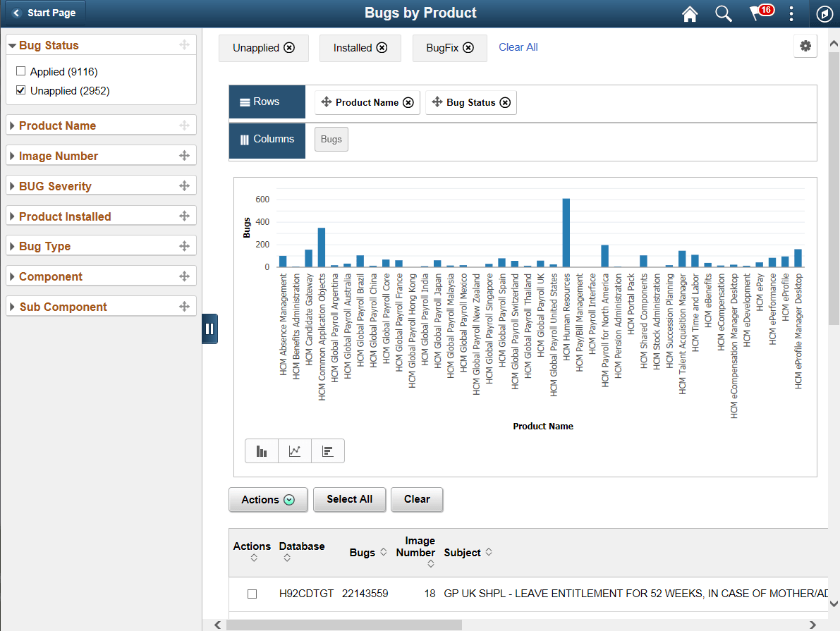This screenshot has width=840, height=631.
Task: Click the vertical scrollbar down arrow
Action: [x=834, y=604]
